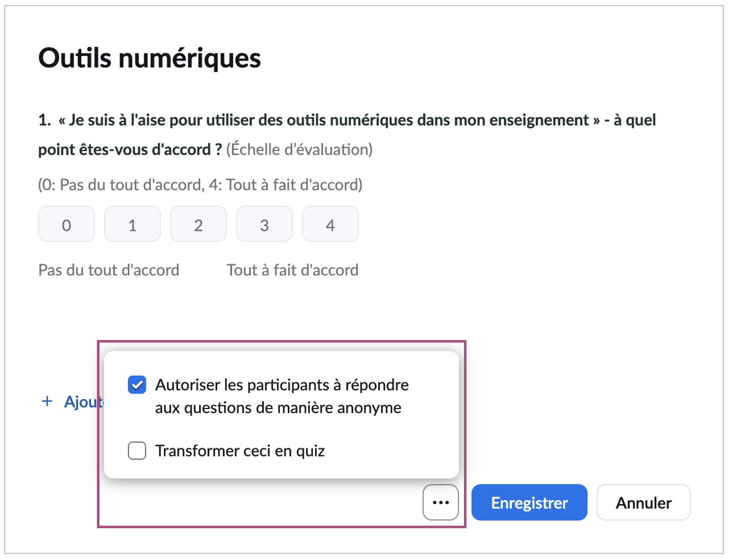The width and height of the screenshot is (731, 560).
Task: Click the plus icon to add a question
Action: tap(47, 401)
